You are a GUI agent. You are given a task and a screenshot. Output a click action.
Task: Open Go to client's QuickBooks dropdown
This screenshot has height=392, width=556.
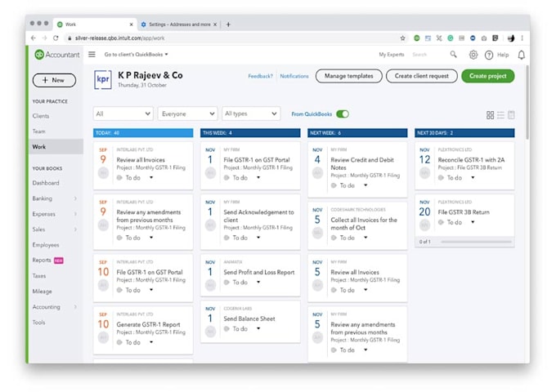[x=137, y=54]
